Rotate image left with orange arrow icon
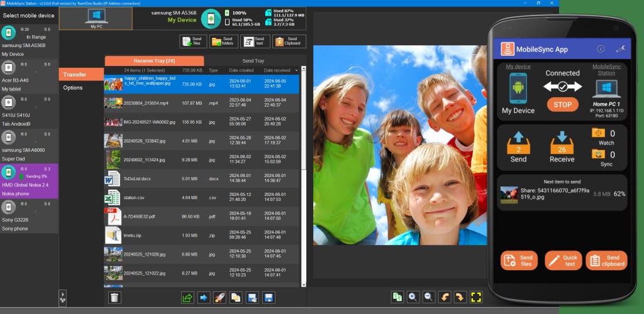The height and width of the screenshot is (314, 644). click(445, 297)
